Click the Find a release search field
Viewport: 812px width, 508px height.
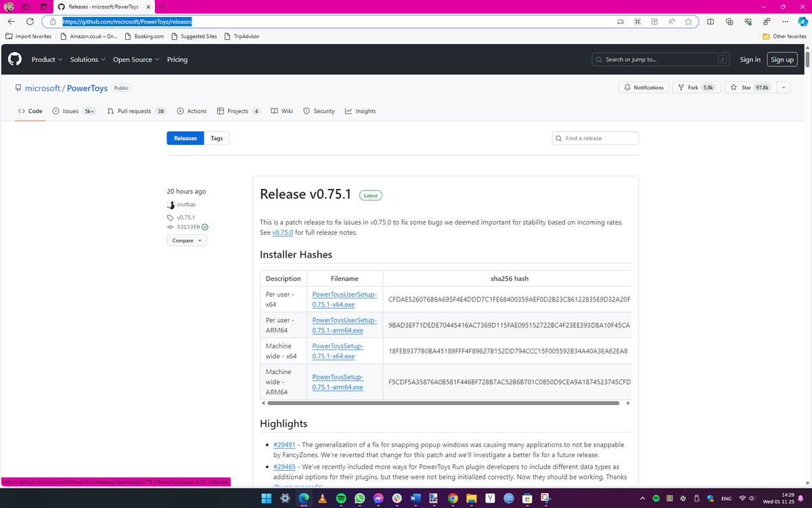pos(595,137)
